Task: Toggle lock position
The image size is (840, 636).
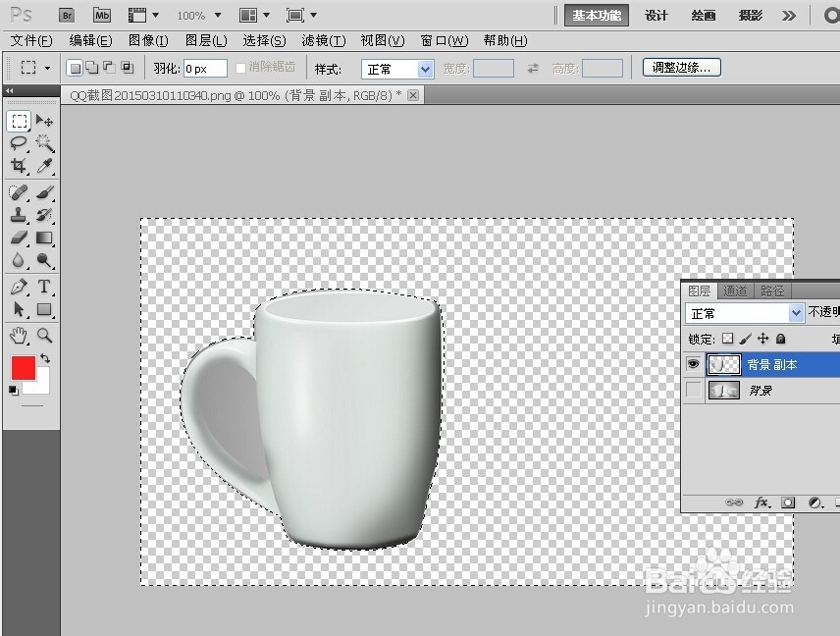Action: [x=762, y=338]
